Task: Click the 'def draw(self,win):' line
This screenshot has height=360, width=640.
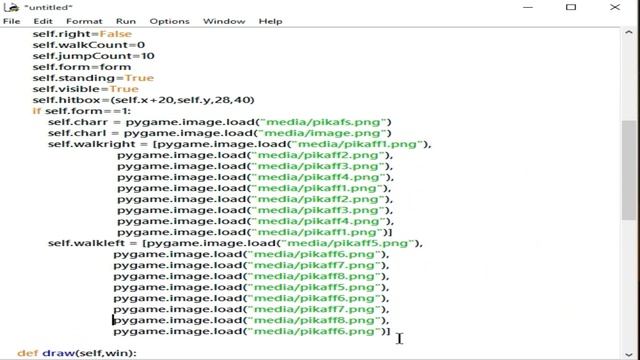Action: tap(77, 353)
